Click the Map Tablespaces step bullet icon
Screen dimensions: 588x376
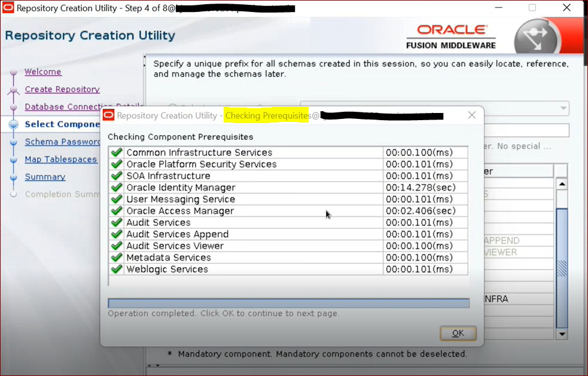click(14, 160)
